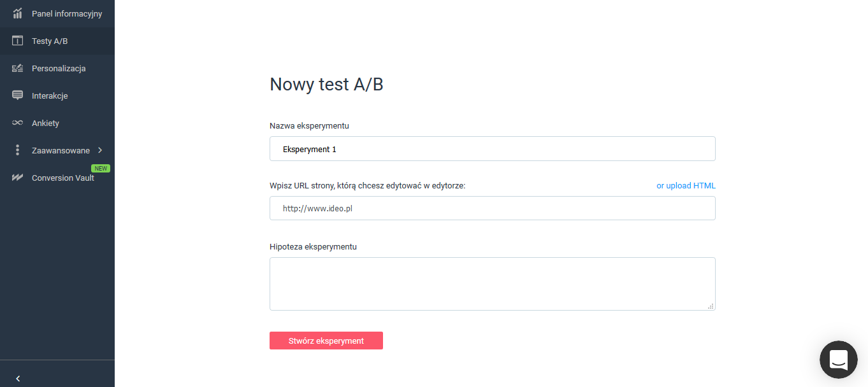
Task: Open the Panel informacyjny menu entry
Action: tap(66, 13)
